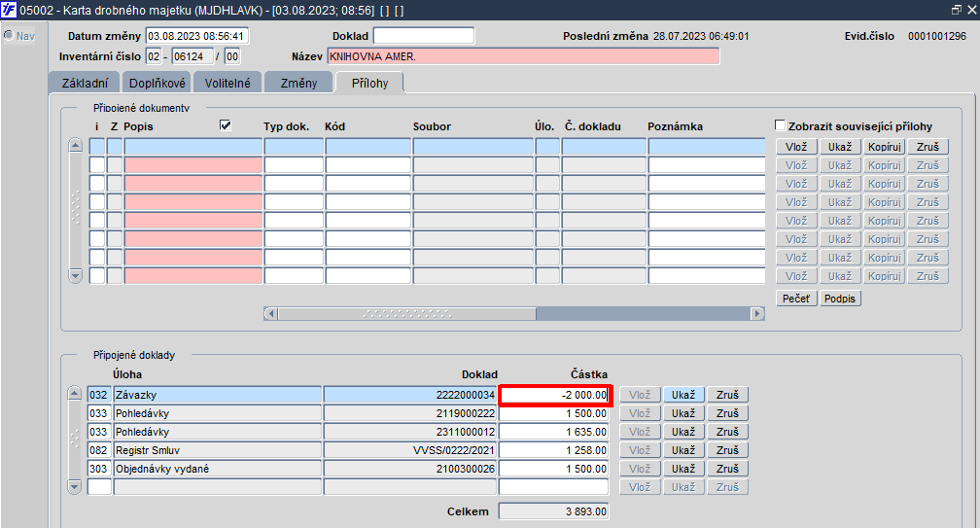Click up arrow of Připojené doklady list
The height and width of the screenshot is (528, 980).
[74, 394]
